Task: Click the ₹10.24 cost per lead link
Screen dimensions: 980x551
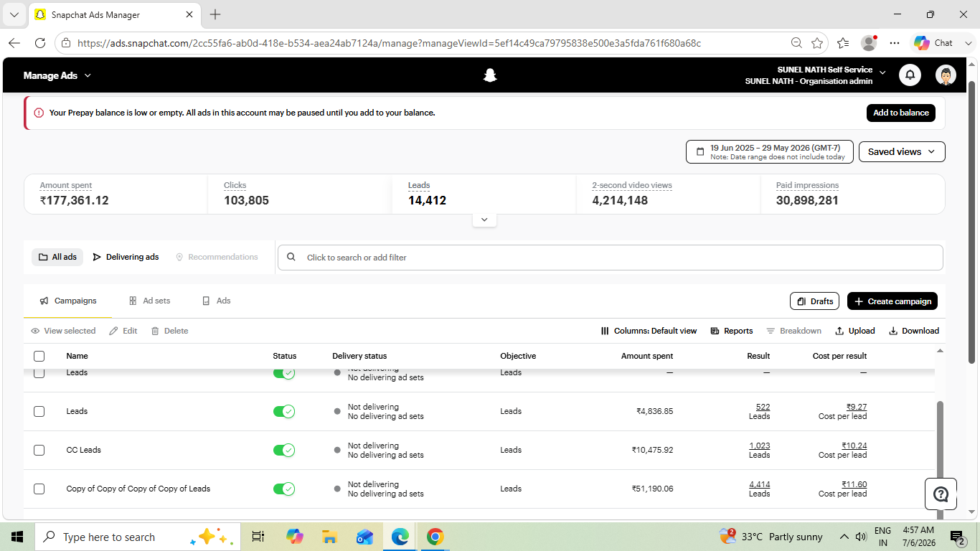Action: click(x=854, y=446)
